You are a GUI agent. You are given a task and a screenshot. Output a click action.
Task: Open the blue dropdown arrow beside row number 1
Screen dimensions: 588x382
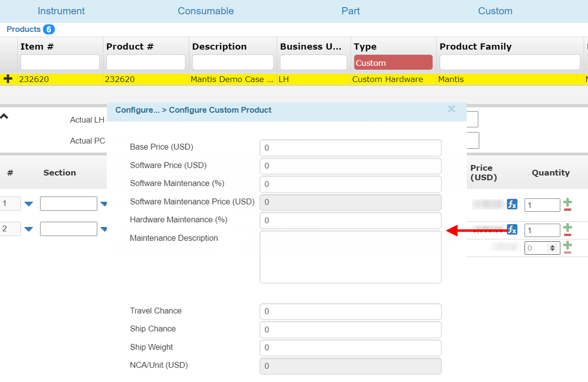(29, 204)
